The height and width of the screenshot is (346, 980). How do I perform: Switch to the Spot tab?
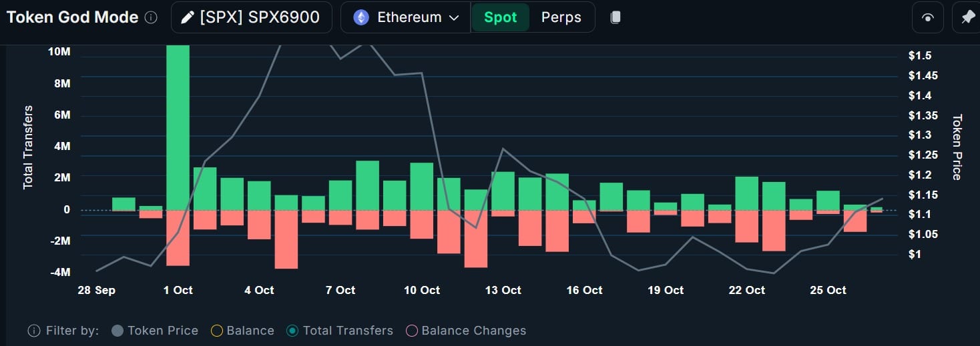(500, 18)
